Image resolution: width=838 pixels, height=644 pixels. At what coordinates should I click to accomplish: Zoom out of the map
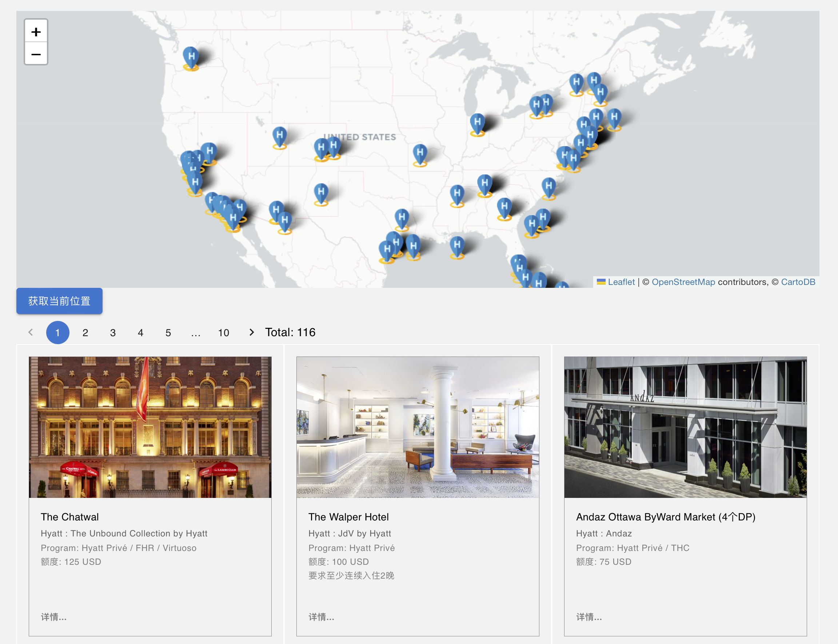pos(36,54)
